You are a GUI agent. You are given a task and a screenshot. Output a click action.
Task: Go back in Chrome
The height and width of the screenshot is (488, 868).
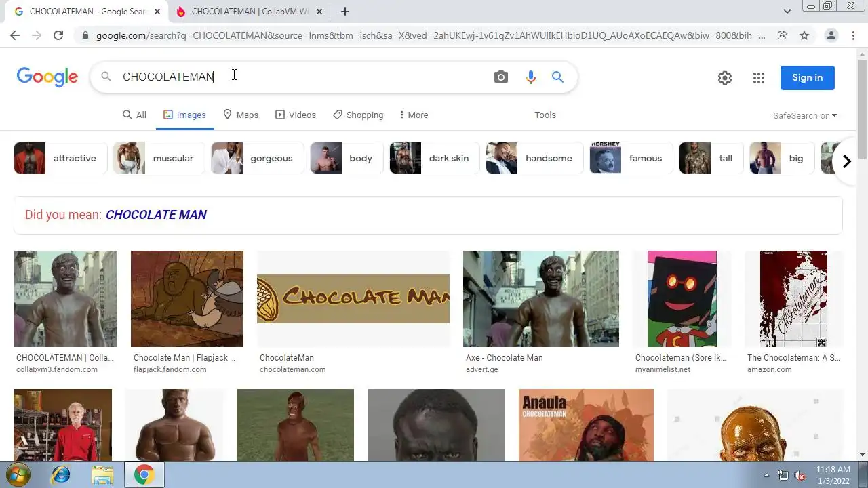tap(15, 35)
